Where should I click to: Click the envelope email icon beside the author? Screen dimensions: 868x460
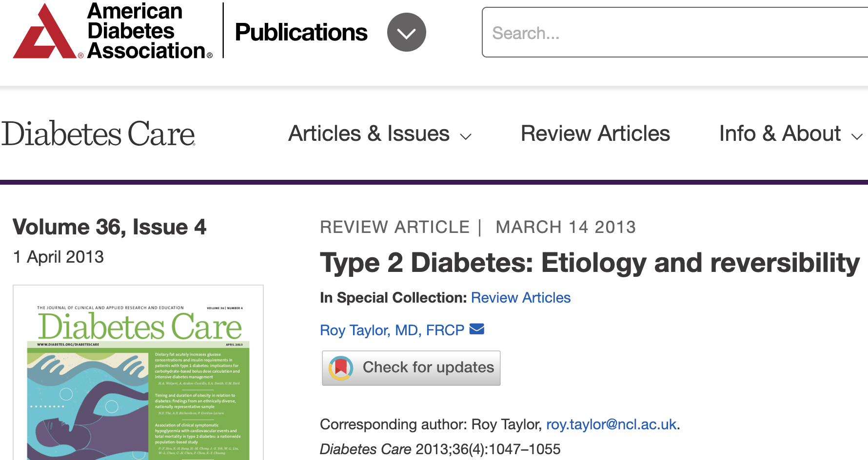[x=476, y=329]
